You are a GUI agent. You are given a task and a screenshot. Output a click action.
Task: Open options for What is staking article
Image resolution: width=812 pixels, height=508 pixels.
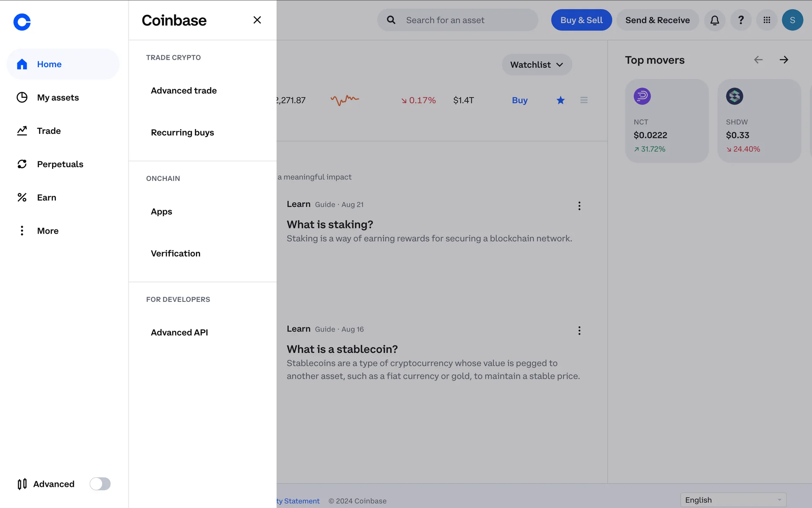click(579, 206)
